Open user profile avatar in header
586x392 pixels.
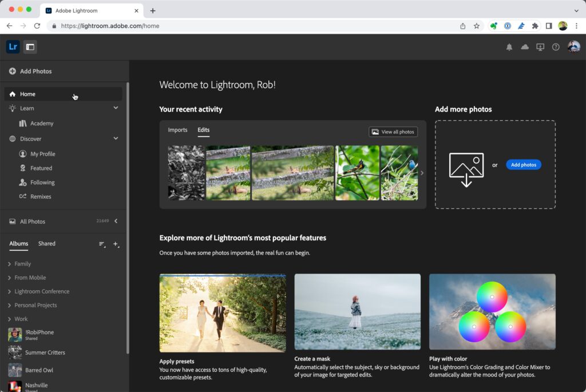point(573,47)
